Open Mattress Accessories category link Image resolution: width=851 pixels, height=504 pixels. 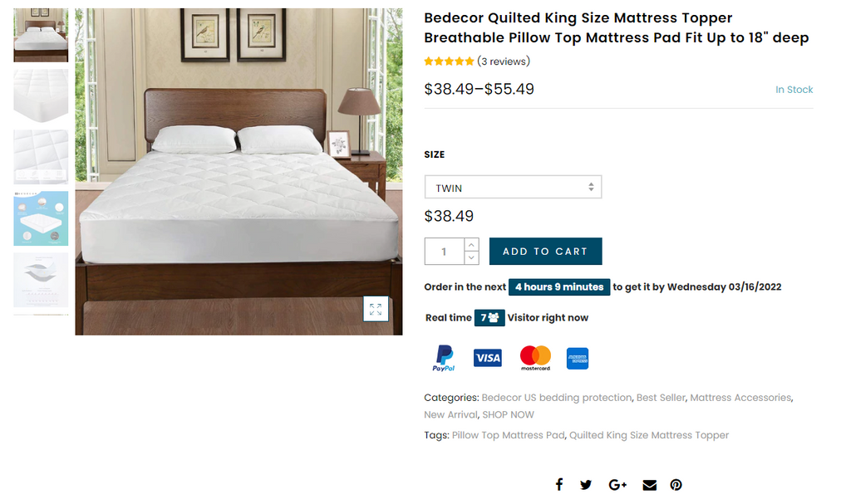740,398
